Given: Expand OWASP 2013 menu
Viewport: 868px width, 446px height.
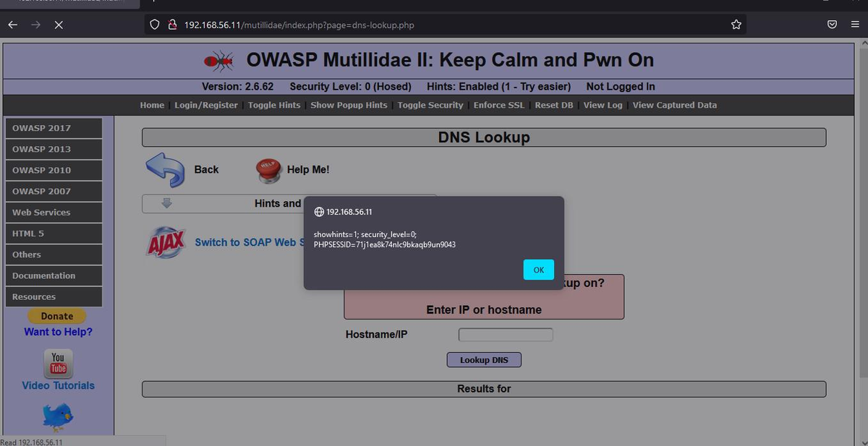Looking at the screenshot, I should tap(54, 149).
